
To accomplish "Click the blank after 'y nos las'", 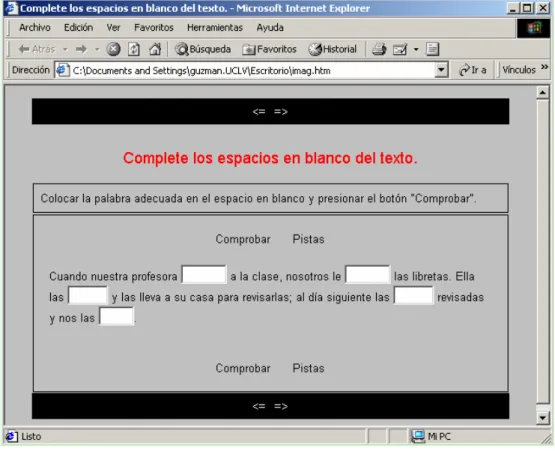I will point(116,316).
